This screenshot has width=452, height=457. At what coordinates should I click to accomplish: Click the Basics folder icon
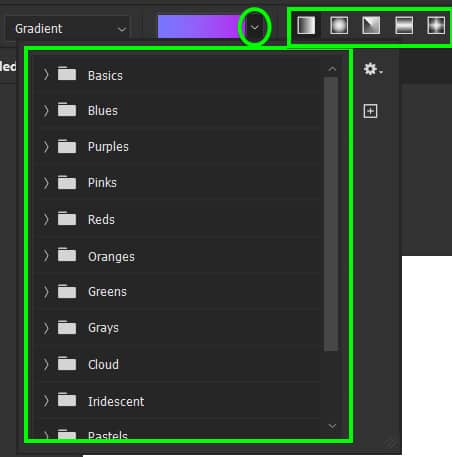(67, 74)
